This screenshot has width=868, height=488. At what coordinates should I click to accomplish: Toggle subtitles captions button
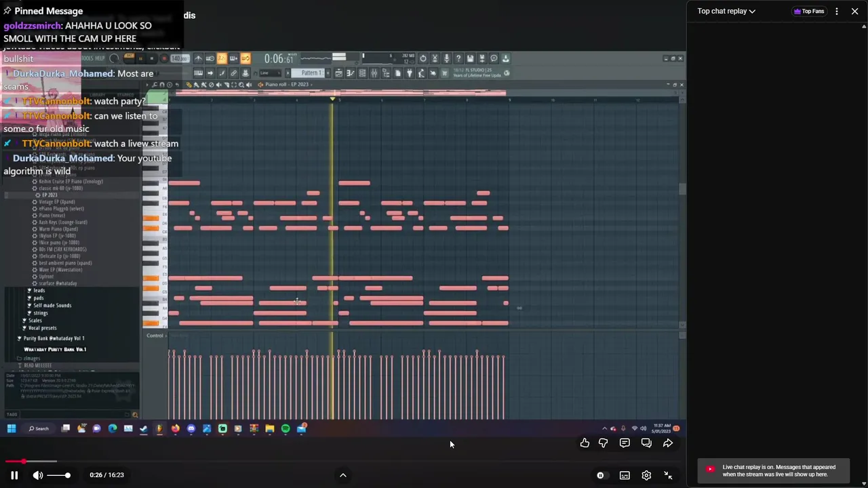point(625,475)
